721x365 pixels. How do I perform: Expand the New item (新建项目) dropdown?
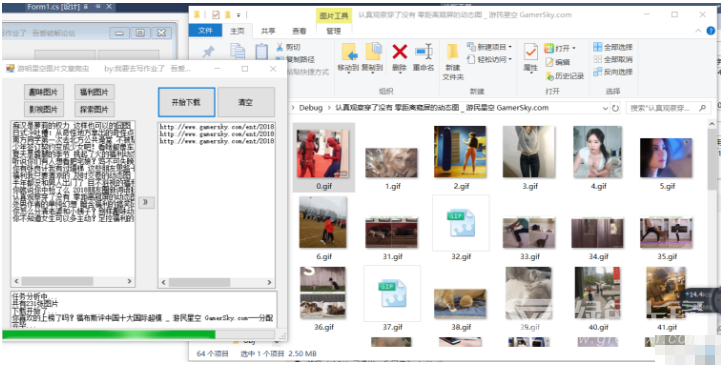point(510,47)
